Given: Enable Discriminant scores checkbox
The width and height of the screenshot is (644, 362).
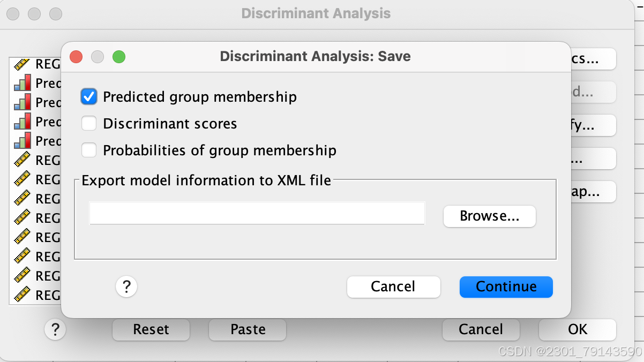Looking at the screenshot, I should point(89,124).
